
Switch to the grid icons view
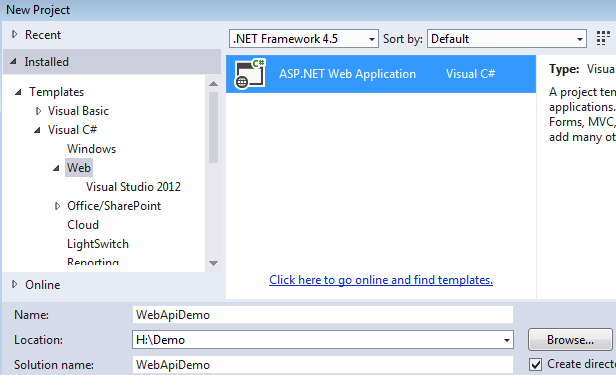tap(603, 38)
